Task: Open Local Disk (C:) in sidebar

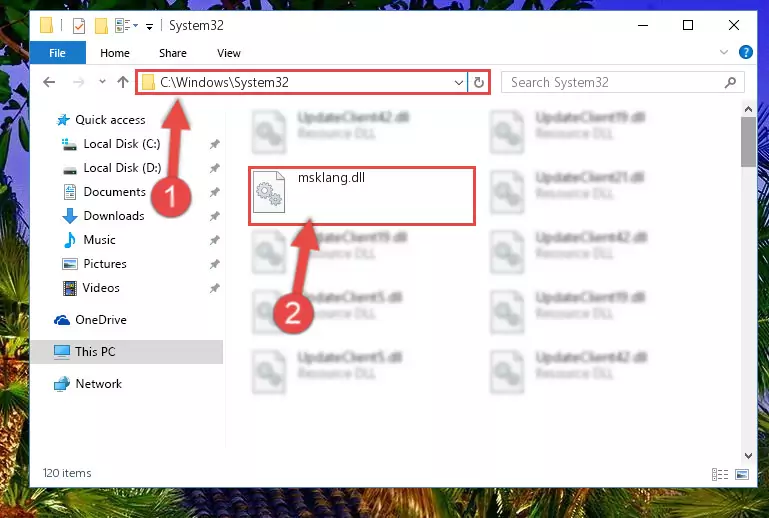Action: coord(122,144)
